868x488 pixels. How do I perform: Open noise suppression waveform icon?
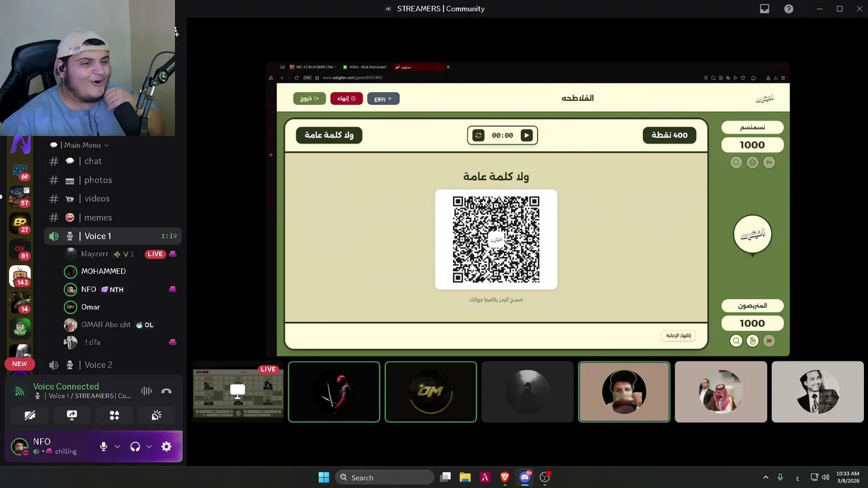point(146,391)
